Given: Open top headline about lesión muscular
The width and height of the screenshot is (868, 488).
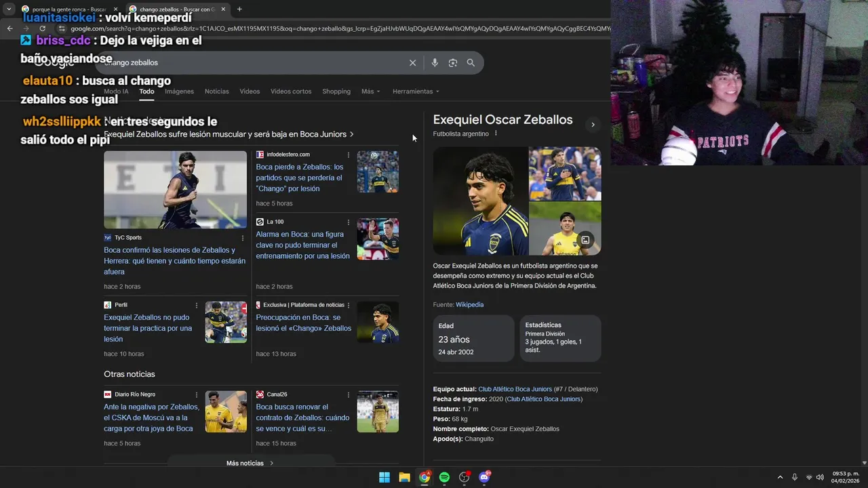Looking at the screenshot, I should pos(229,134).
